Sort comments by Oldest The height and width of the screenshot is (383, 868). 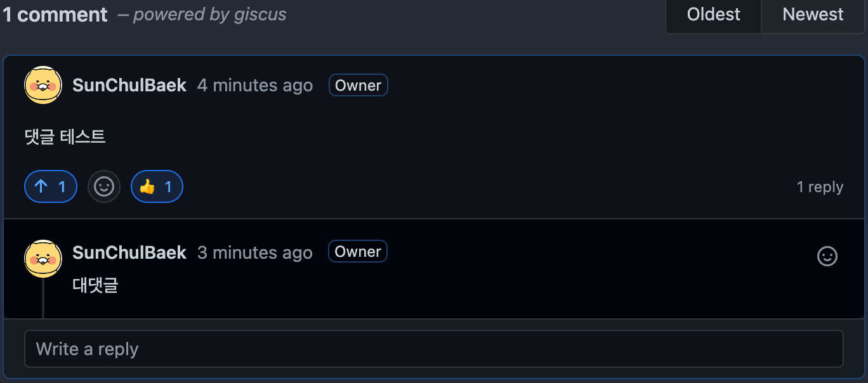[713, 15]
